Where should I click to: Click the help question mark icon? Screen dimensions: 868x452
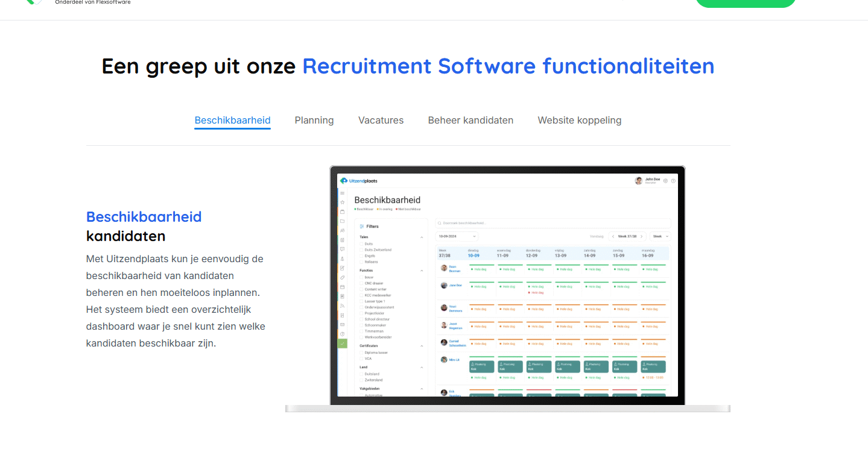(673, 181)
